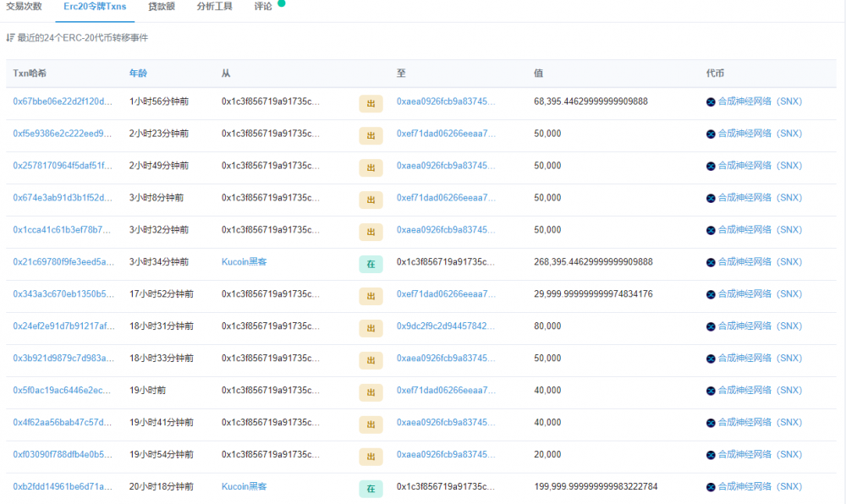Image resolution: width=846 pixels, height=504 pixels.
Task: Click the sort icon beside 最近的24个ERC-20代币转移事件
Action: pyautogui.click(x=10, y=38)
